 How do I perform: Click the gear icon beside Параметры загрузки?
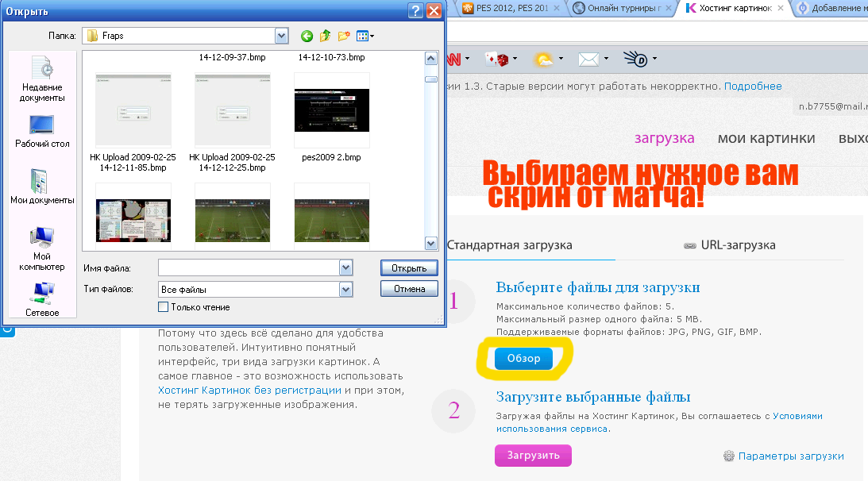728,456
